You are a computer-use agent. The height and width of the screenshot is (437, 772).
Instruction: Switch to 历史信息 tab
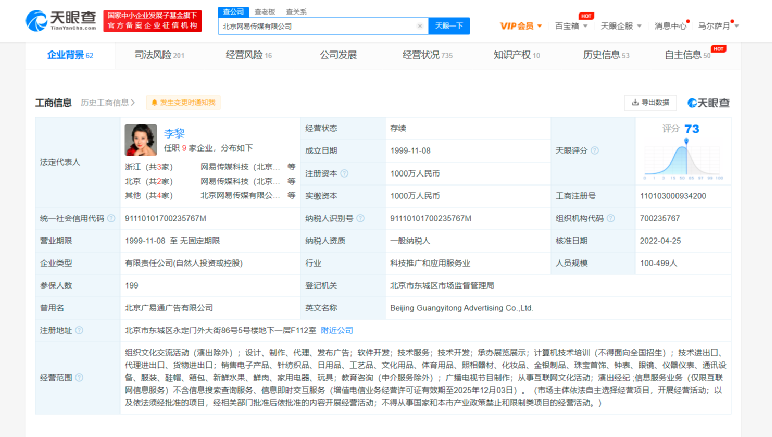pyautogui.click(x=606, y=55)
